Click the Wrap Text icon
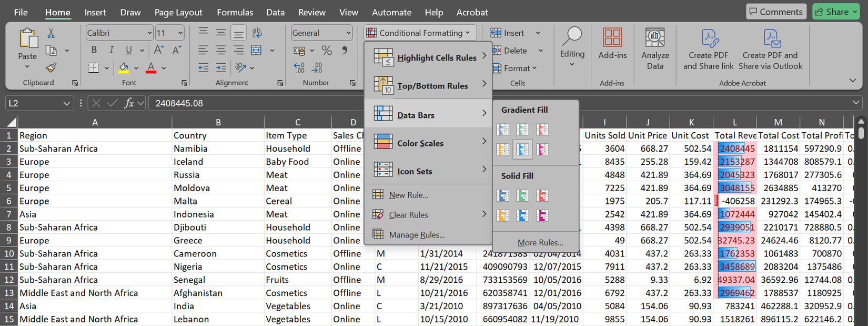The width and height of the screenshot is (868, 326). pyautogui.click(x=257, y=33)
